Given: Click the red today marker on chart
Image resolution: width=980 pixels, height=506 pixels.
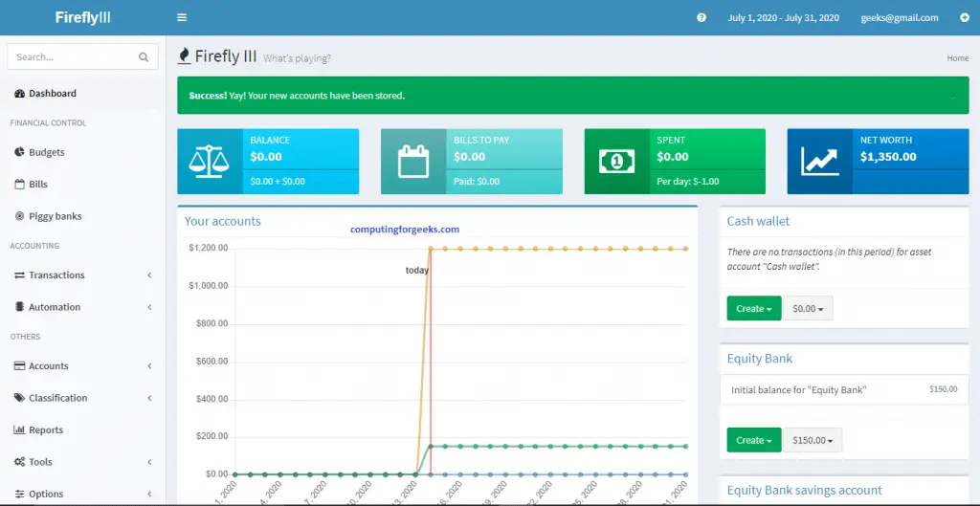Looking at the screenshot, I should (431, 361).
